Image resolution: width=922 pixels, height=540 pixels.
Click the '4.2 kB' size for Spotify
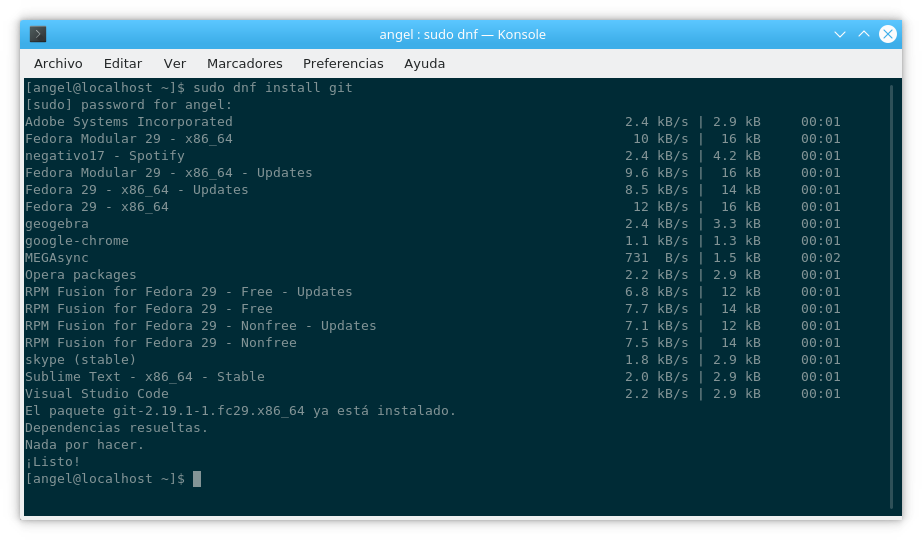(x=737, y=156)
